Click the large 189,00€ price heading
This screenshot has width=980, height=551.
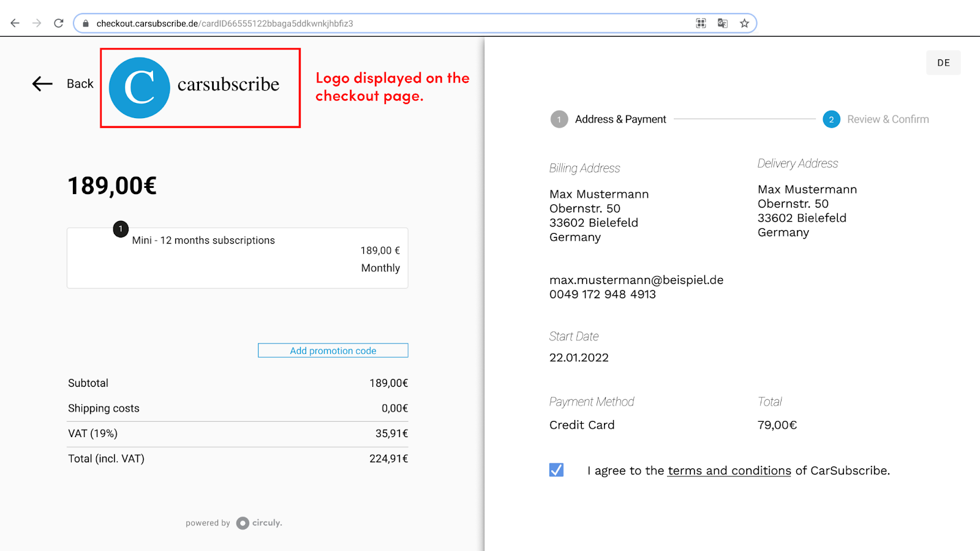point(112,186)
